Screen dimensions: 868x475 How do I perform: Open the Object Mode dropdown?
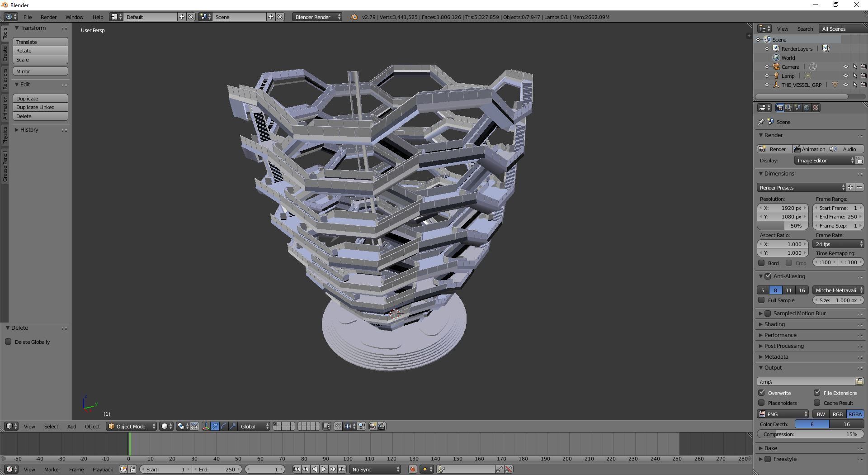coord(132,426)
